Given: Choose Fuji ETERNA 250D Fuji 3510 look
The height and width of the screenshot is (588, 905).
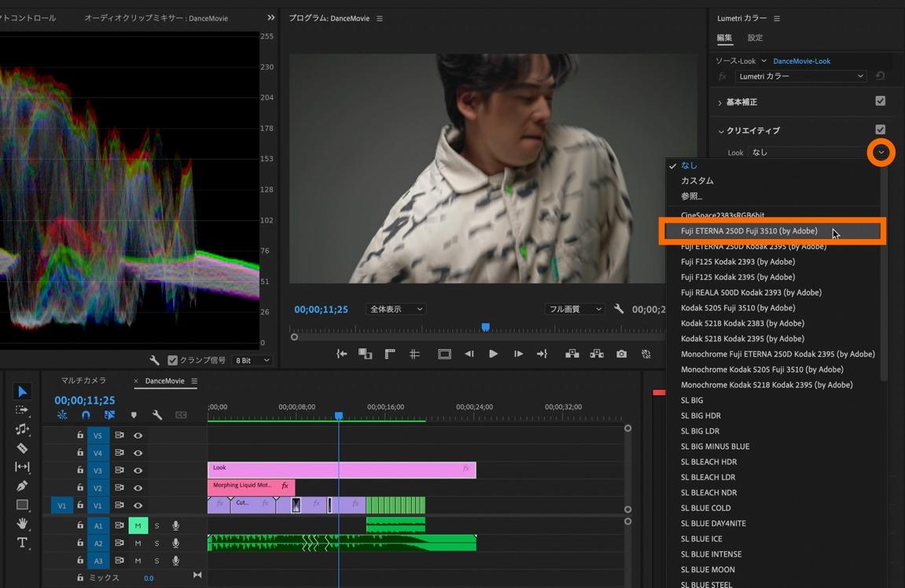Looking at the screenshot, I should [749, 231].
